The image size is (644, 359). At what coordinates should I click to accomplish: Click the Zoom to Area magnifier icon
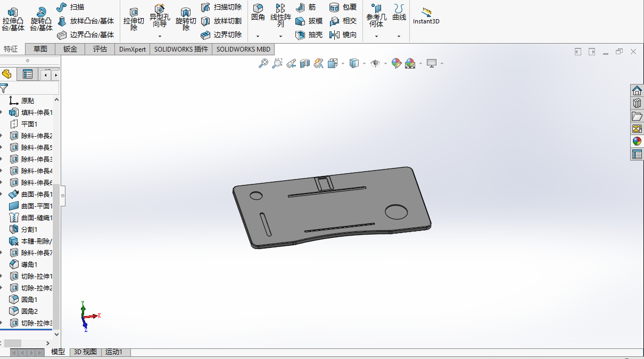[x=277, y=63]
